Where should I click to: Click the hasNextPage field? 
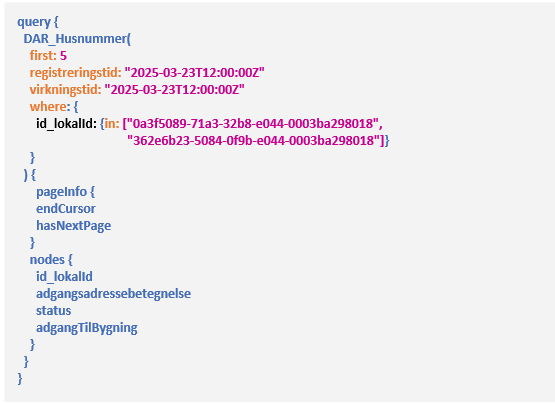pyautogui.click(x=74, y=226)
